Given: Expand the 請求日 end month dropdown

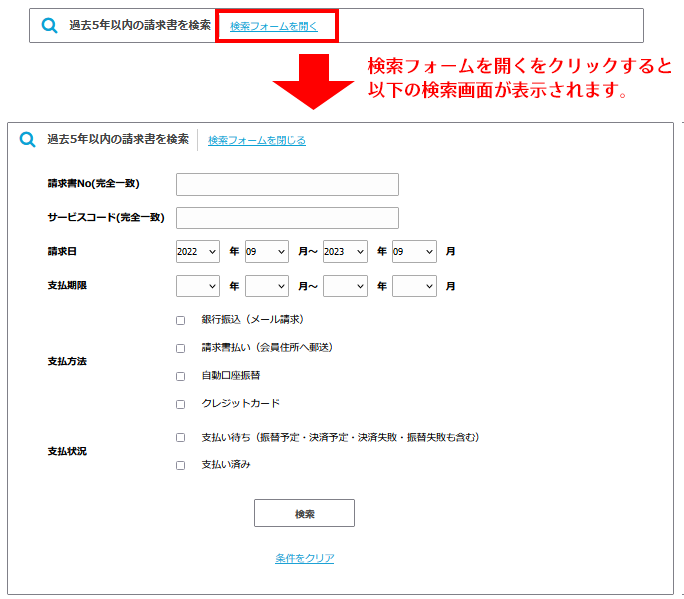Looking at the screenshot, I should click(x=414, y=252).
